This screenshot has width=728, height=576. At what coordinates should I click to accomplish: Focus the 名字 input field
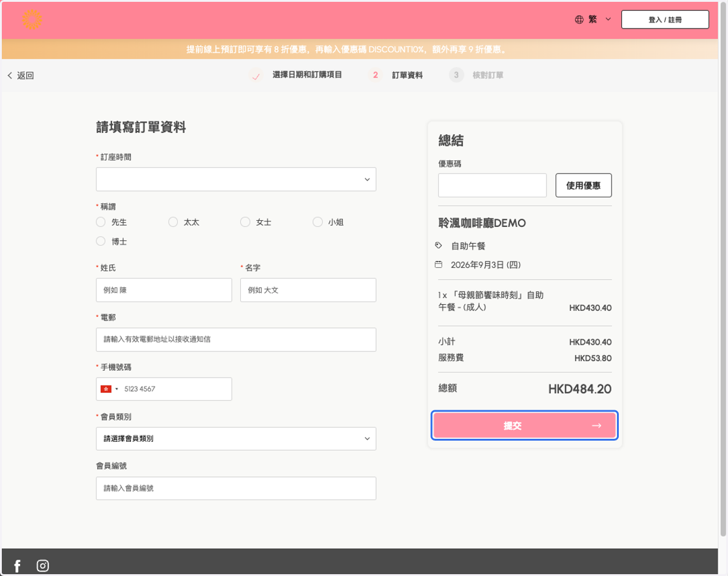(x=308, y=290)
